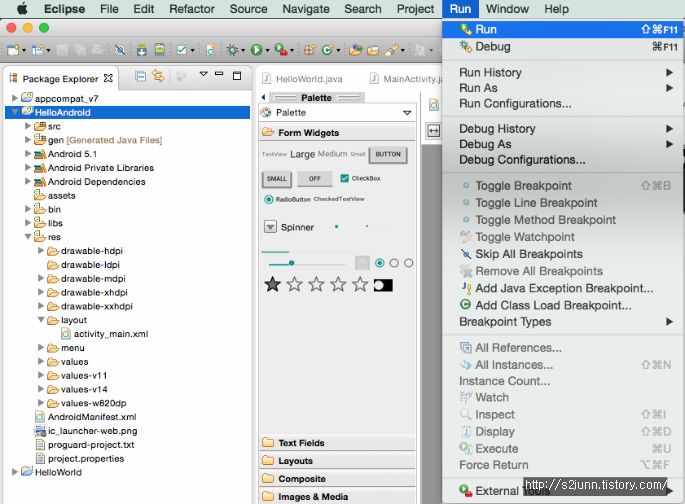Screen dimensions: 685x504
Task: Click the New Java Class toolbar icon
Action: [x=327, y=50]
